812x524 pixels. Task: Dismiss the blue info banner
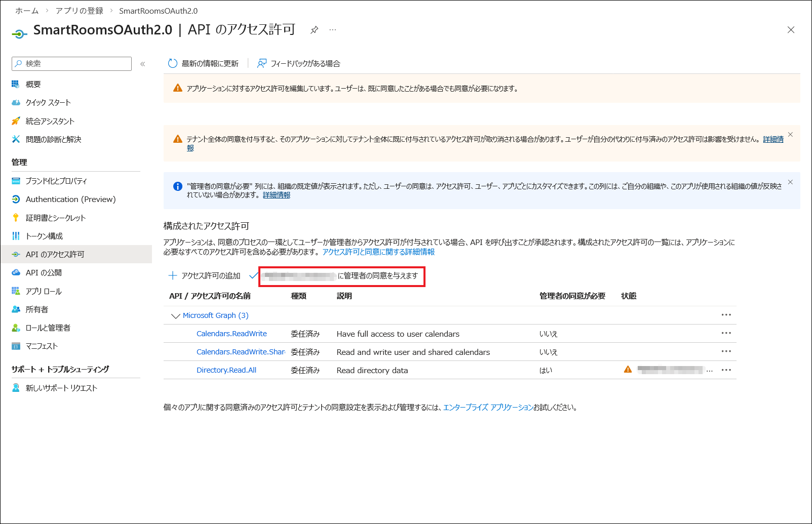(790, 182)
